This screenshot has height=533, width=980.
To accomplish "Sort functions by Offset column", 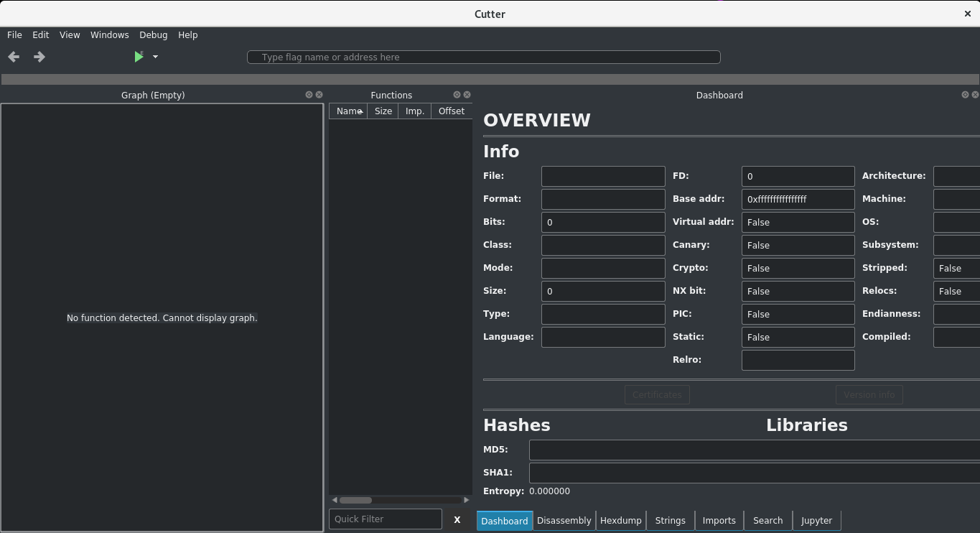I will click(452, 111).
